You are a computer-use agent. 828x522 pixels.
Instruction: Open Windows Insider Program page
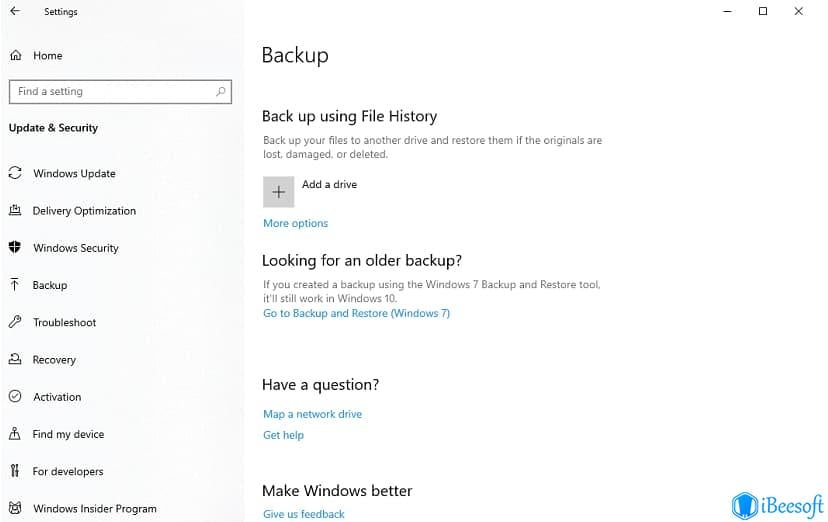pyautogui.click(x=95, y=508)
